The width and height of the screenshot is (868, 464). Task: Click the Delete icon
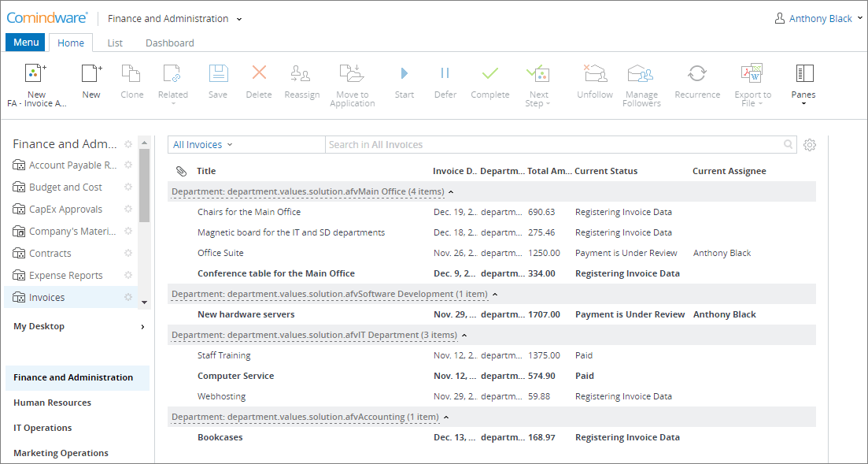pos(258,79)
